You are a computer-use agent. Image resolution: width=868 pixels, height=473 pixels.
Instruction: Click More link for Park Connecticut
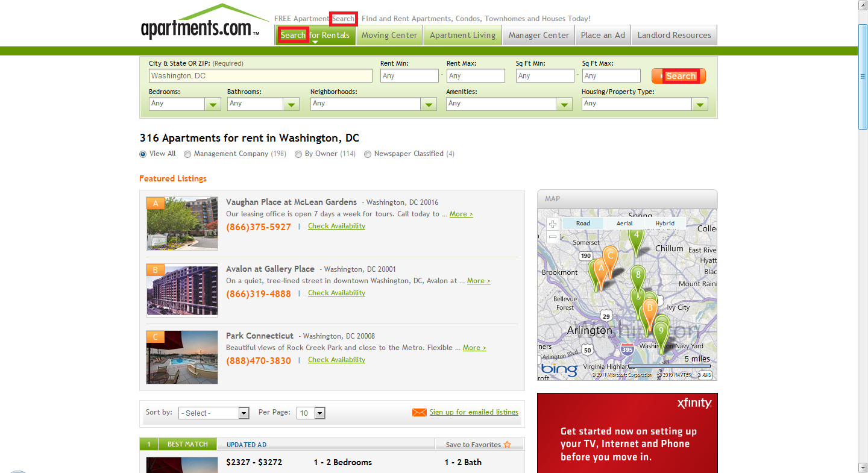pos(474,348)
